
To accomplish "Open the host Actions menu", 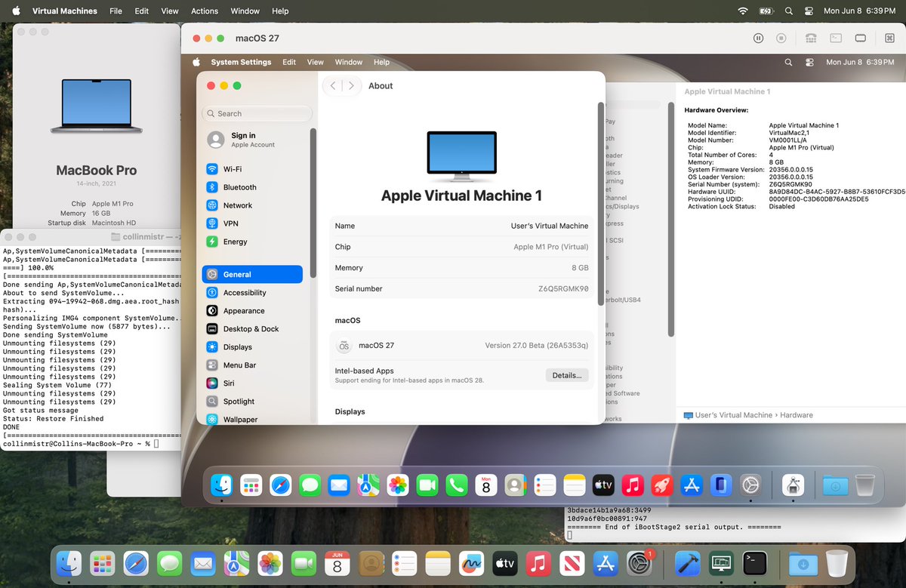I will tap(205, 11).
